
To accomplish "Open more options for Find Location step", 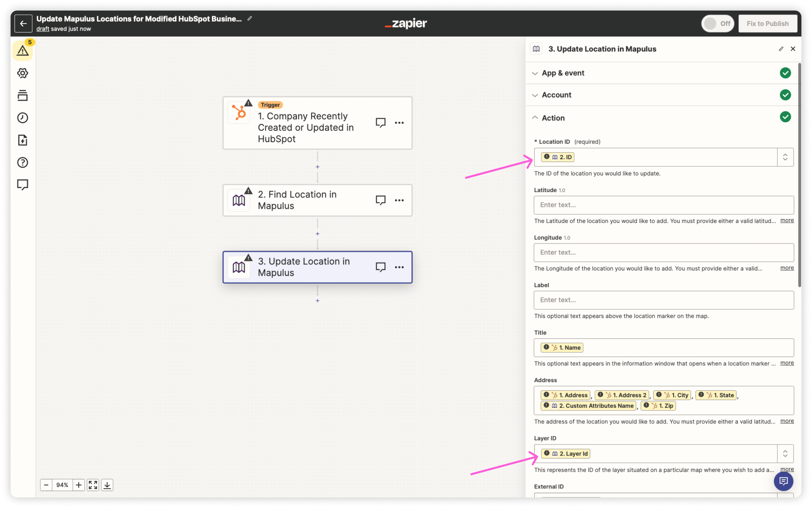I will tap(399, 200).
